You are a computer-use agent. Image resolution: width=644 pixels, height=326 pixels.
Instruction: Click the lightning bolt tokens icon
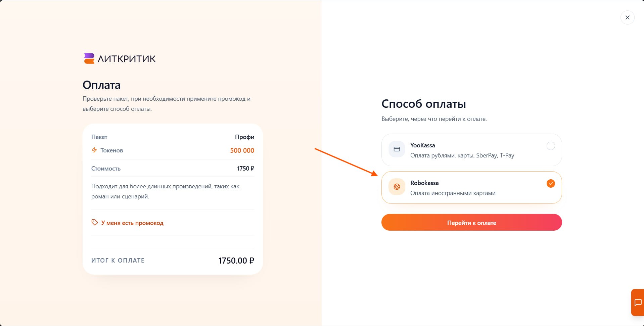[x=94, y=150]
